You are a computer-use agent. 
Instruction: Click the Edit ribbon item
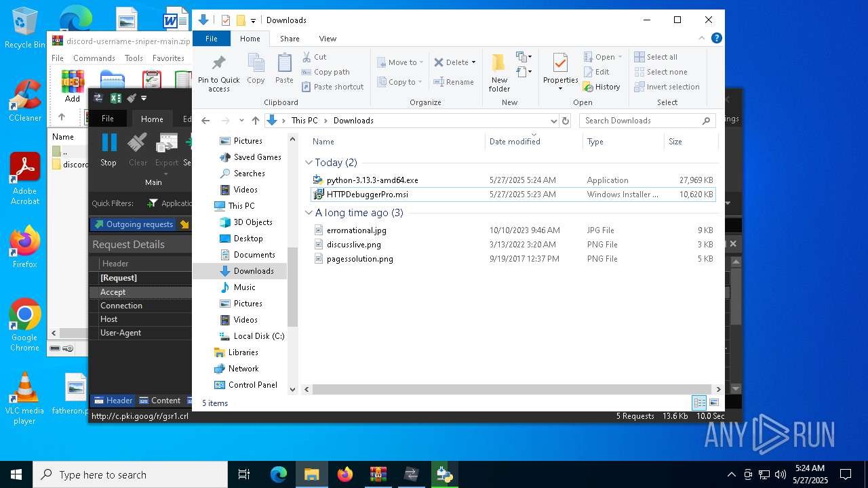pos(597,72)
